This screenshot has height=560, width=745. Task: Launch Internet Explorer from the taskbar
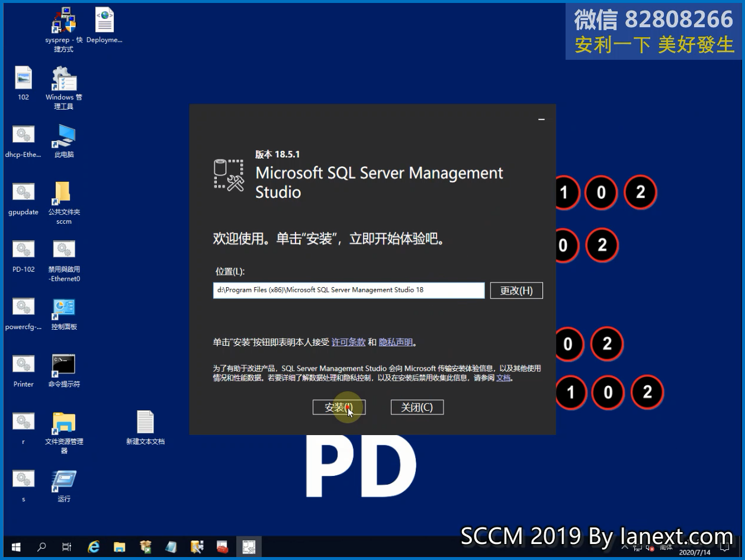94,547
